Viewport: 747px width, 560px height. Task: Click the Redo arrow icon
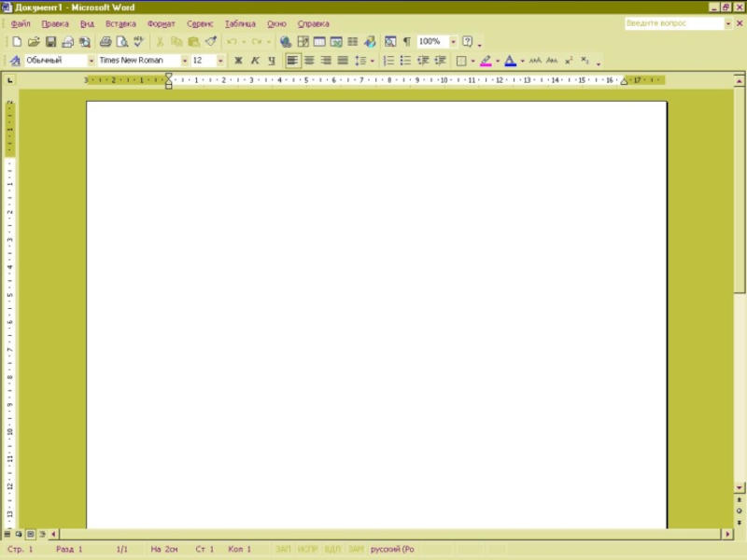(x=257, y=42)
